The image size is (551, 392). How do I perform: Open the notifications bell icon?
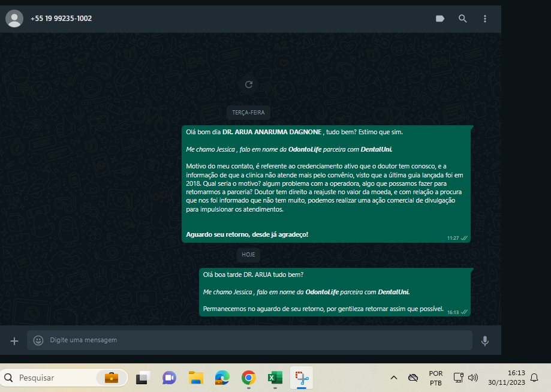(x=534, y=378)
